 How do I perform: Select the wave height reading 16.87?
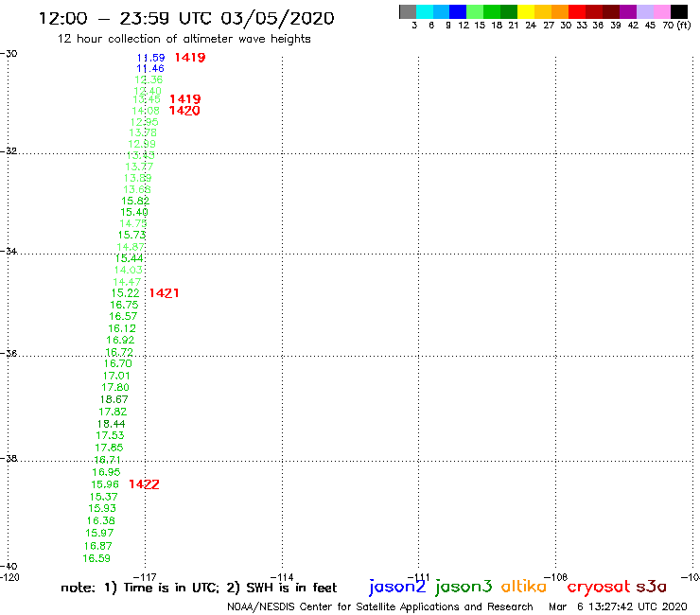(x=97, y=546)
